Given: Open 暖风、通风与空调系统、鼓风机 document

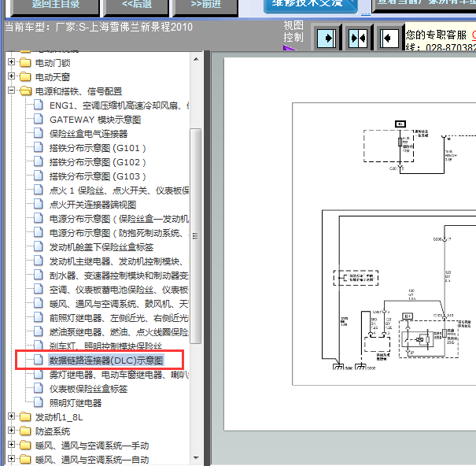Looking at the screenshot, I should [x=120, y=304].
